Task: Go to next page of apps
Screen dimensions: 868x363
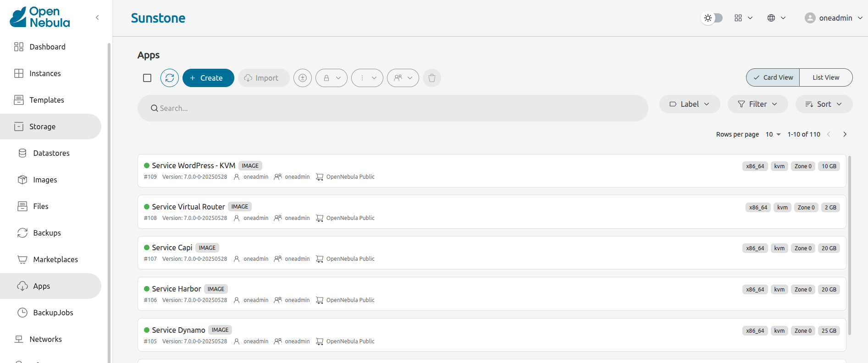Action: click(845, 134)
